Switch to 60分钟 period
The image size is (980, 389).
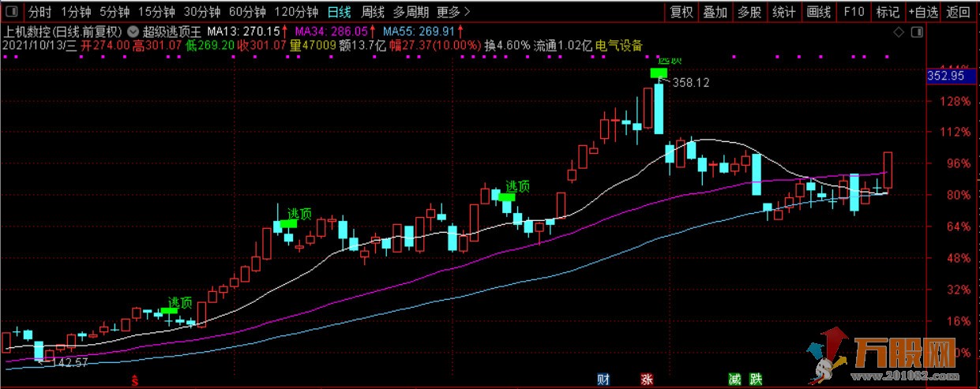[247, 12]
